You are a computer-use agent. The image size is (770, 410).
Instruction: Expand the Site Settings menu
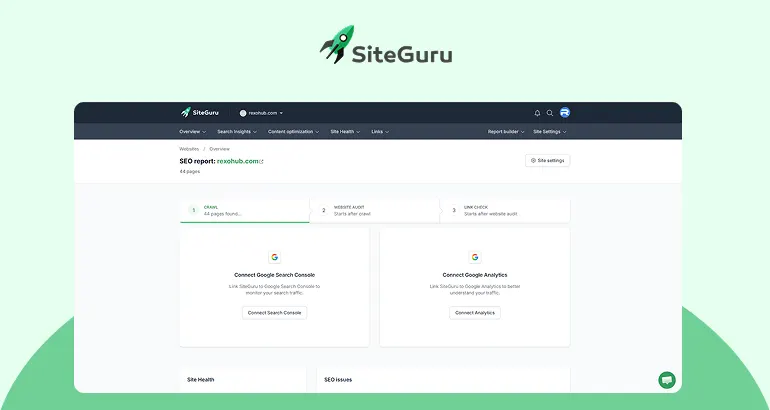point(550,132)
